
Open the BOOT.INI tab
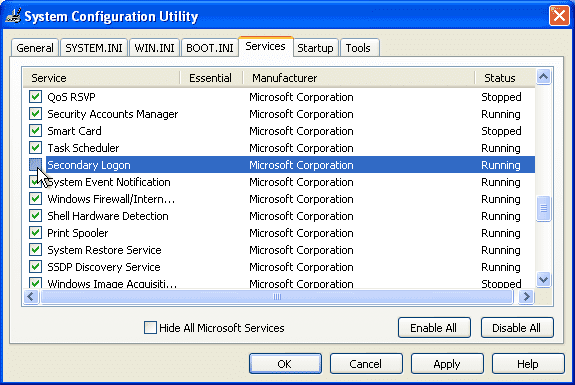pyautogui.click(x=210, y=48)
